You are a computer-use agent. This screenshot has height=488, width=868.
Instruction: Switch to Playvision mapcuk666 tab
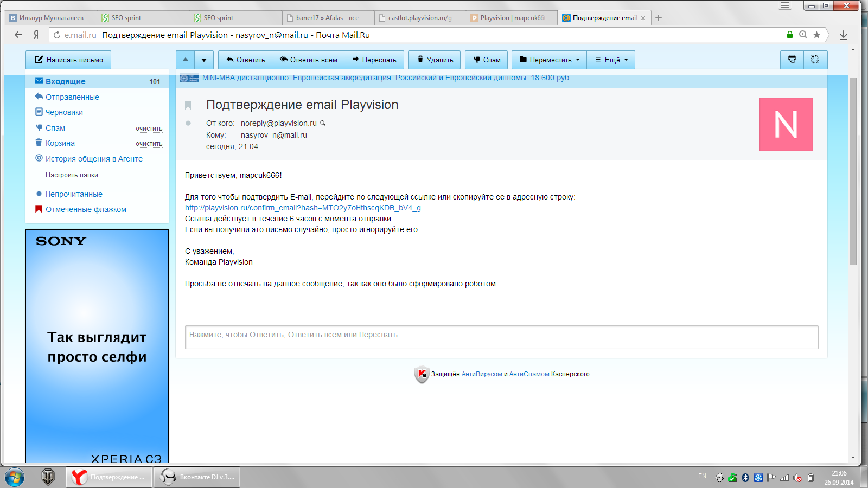(x=513, y=18)
